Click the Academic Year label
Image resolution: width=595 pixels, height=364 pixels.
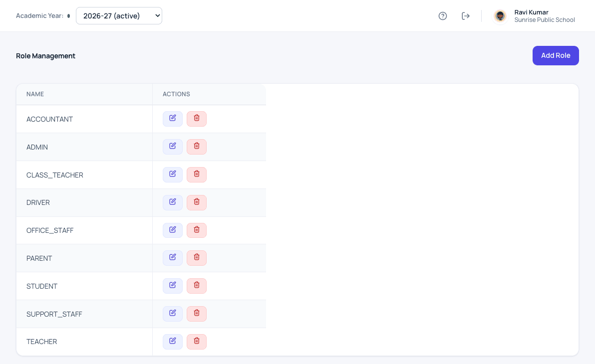pos(39,15)
